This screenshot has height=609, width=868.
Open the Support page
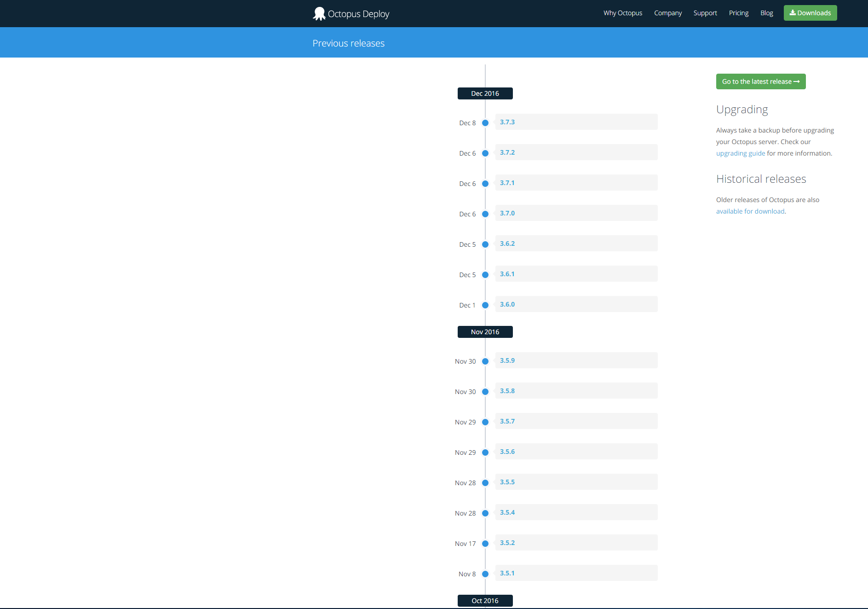click(x=705, y=12)
